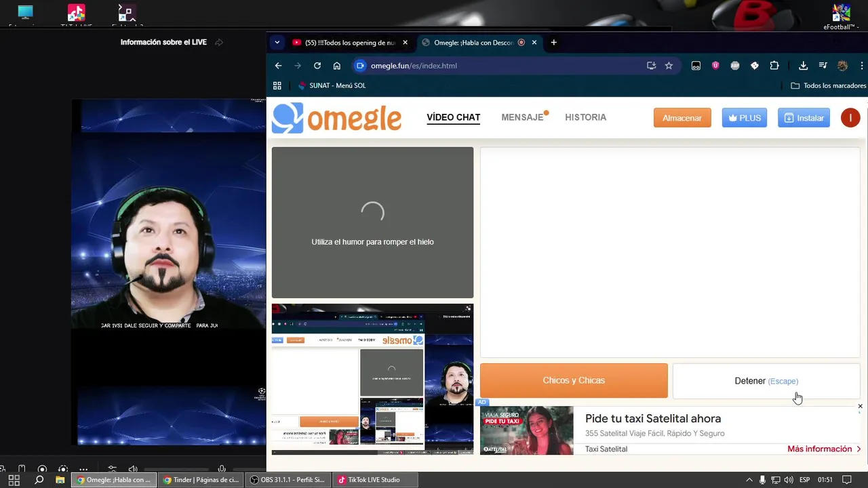
Task: Open File Explorer from the taskbar
Action: (x=60, y=480)
